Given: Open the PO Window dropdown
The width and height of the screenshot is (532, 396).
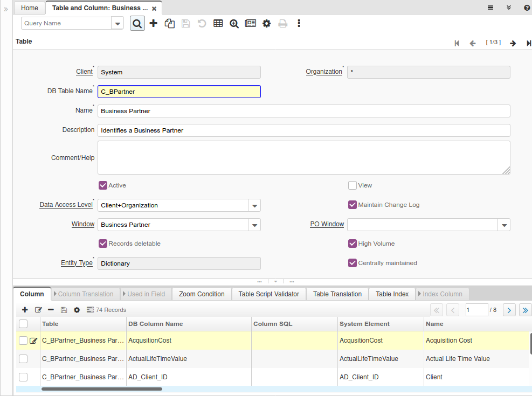Looking at the screenshot, I should (x=504, y=225).
